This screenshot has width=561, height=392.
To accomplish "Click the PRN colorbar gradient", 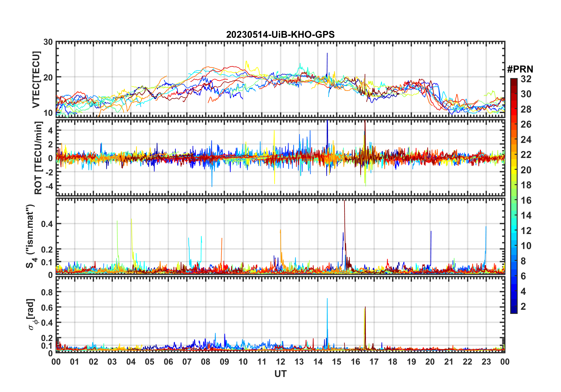I will pyautogui.click(x=514, y=196).
